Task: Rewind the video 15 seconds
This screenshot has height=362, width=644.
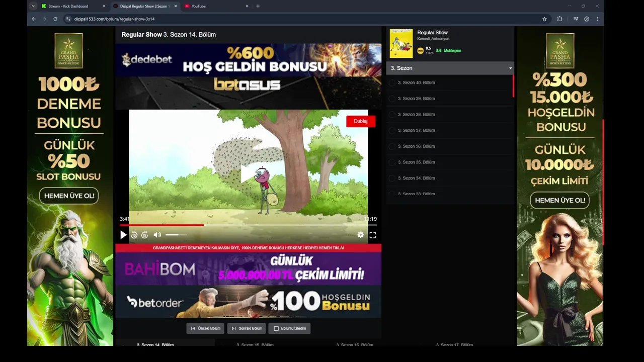Action: (134, 235)
